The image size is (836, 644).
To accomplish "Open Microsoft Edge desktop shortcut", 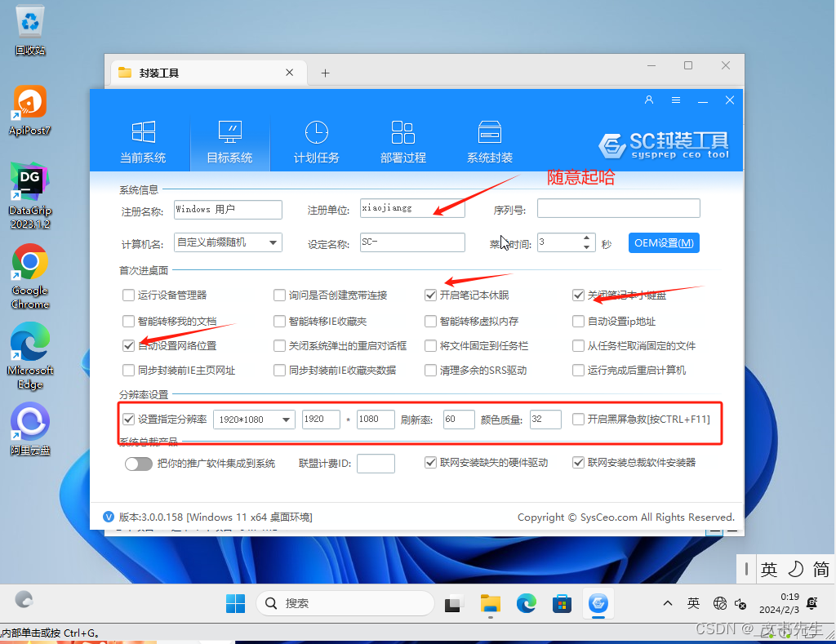I will click(30, 356).
